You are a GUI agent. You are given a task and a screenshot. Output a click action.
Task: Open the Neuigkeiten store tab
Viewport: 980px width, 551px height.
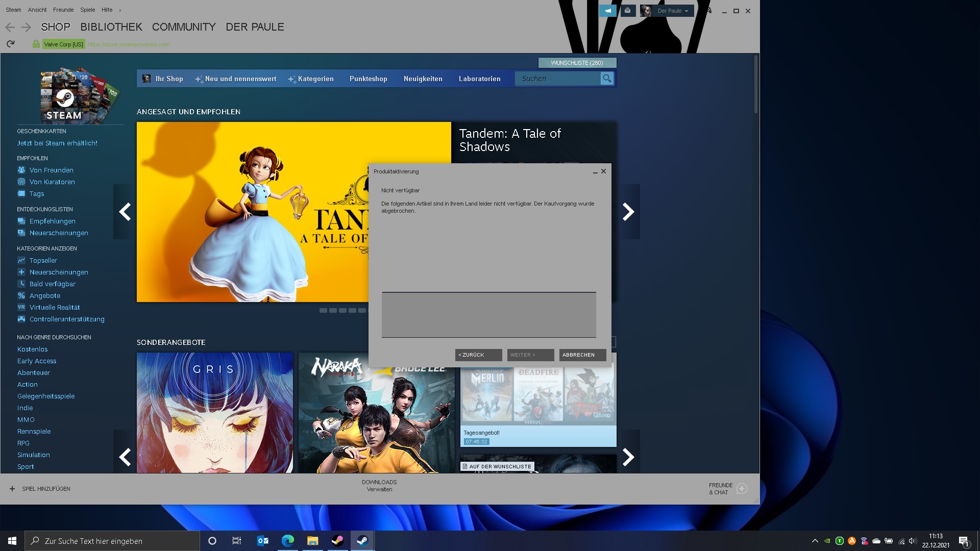coord(423,79)
